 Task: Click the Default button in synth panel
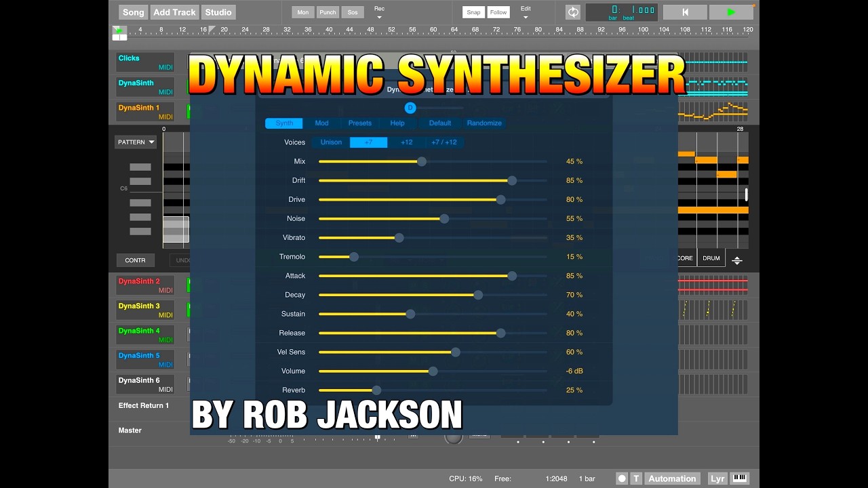(440, 123)
